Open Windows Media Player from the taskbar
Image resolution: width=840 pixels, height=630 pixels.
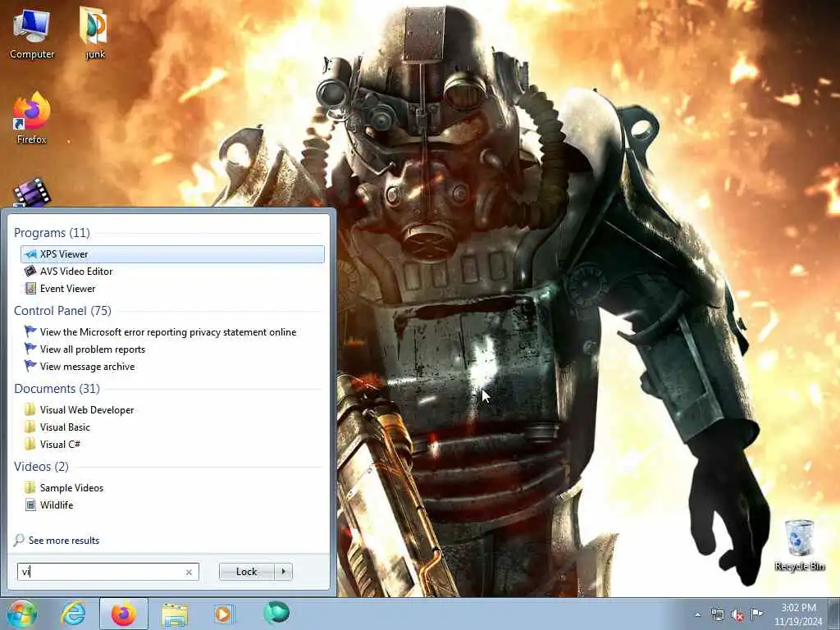click(x=223, y=614)
